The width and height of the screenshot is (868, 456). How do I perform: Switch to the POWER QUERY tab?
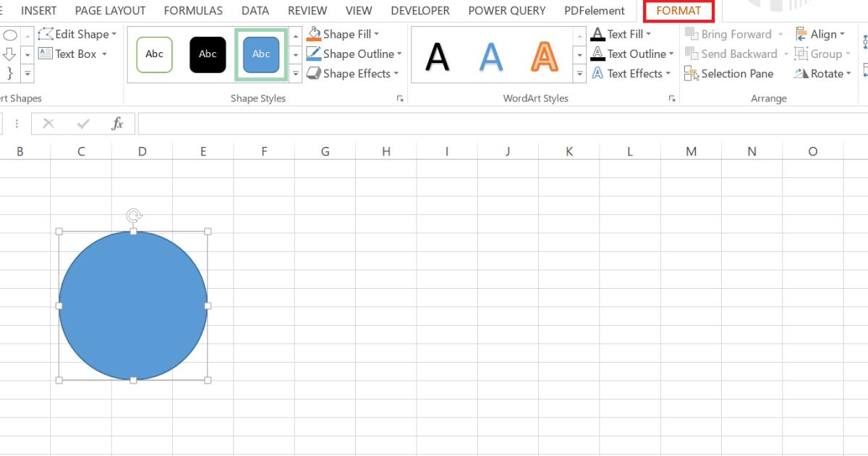pyautogui.click(x=506, y=10)
